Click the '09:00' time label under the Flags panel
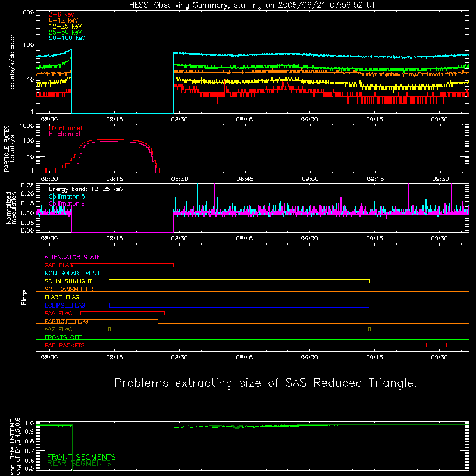The height and width of the screenshot is (476, 476). pyautogui.click(x=309, y=358)
